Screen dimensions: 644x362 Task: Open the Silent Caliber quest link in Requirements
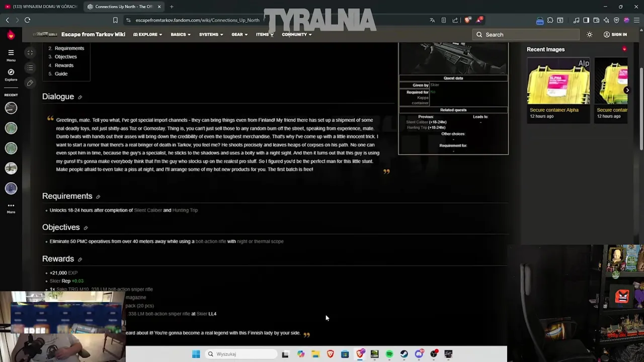click(148, 210)
